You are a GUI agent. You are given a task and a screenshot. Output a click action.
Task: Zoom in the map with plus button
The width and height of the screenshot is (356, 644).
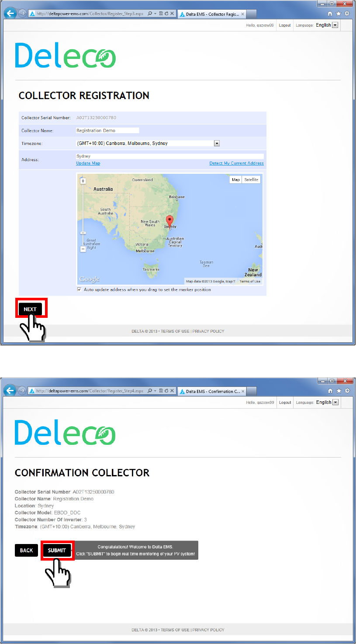(x=83, y=181)
